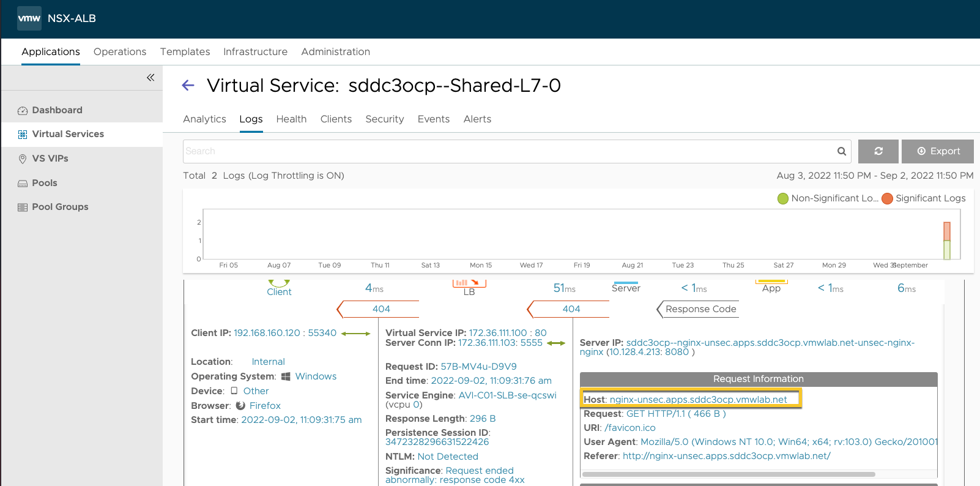This screenshot has height=486, width=980.
Task: Click the Server IP pool link
Action: point(747,347)
